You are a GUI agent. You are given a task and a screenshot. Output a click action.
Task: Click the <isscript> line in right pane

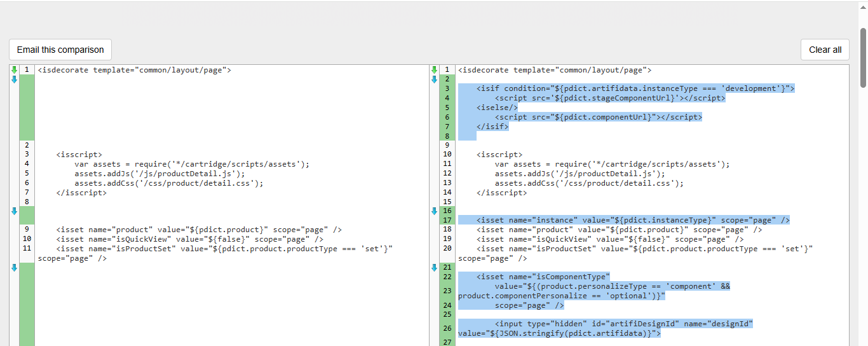[x=499, y=155]
